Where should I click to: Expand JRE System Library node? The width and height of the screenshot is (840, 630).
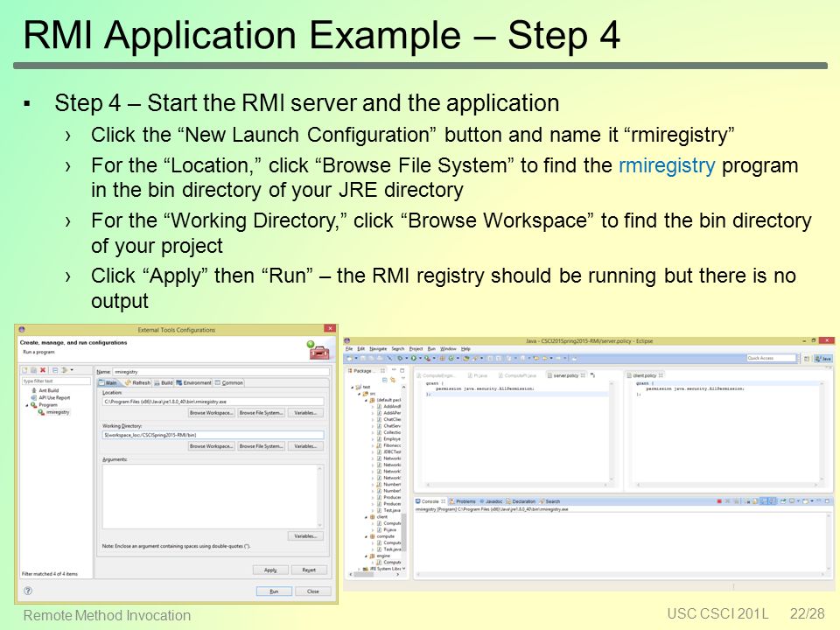click(360, 569)
